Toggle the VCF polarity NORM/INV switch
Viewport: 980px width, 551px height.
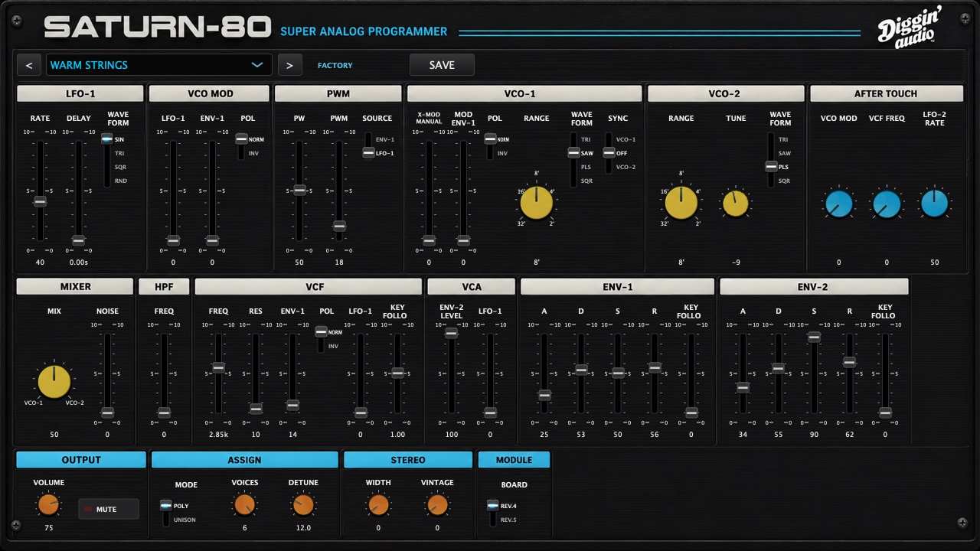coord(321,339)
